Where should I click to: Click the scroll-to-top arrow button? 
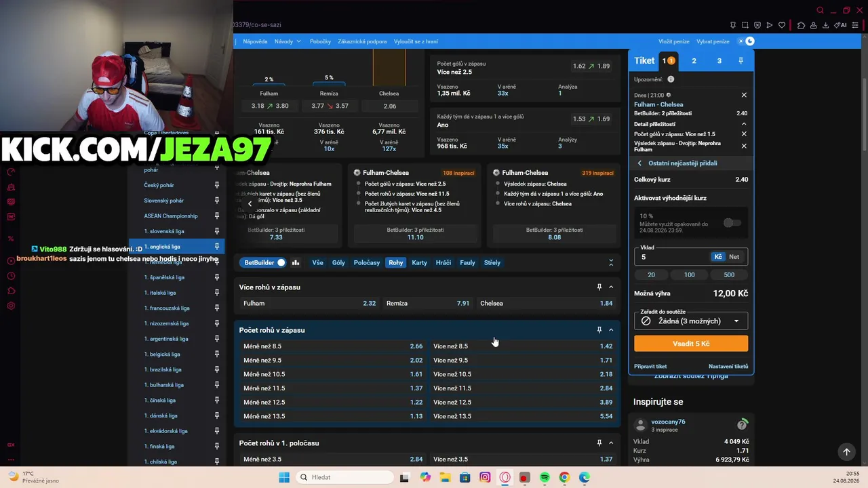coord(846,451)
